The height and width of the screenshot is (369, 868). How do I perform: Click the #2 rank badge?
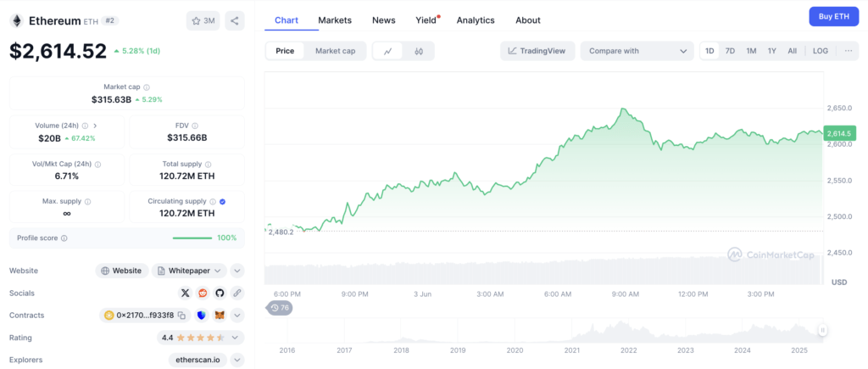109,21
